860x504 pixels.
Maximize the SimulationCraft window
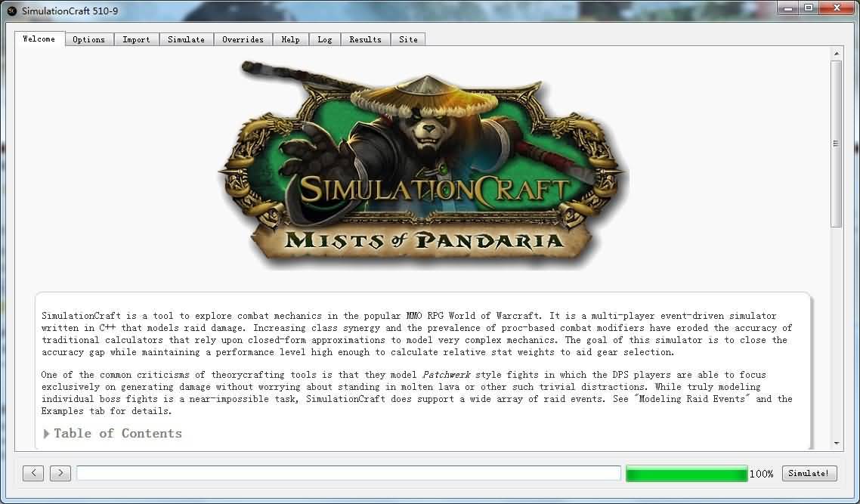[809, 8]
